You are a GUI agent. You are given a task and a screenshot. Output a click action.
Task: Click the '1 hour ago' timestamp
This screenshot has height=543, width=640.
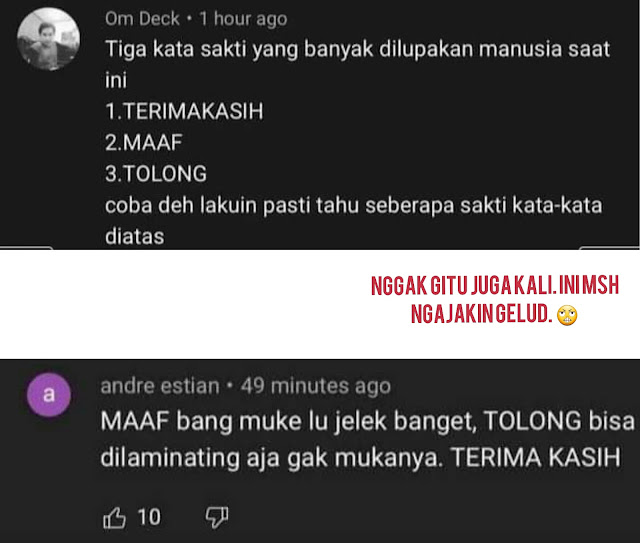coord(243,19)
